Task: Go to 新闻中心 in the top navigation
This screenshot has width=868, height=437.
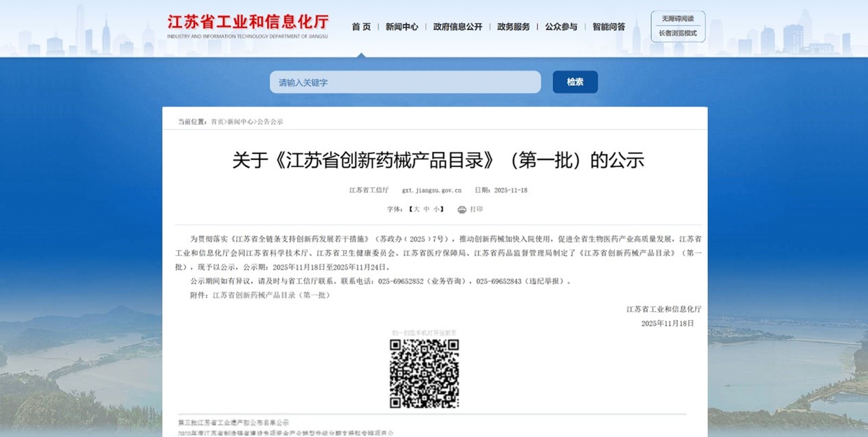Action: (x=402, y=27)
